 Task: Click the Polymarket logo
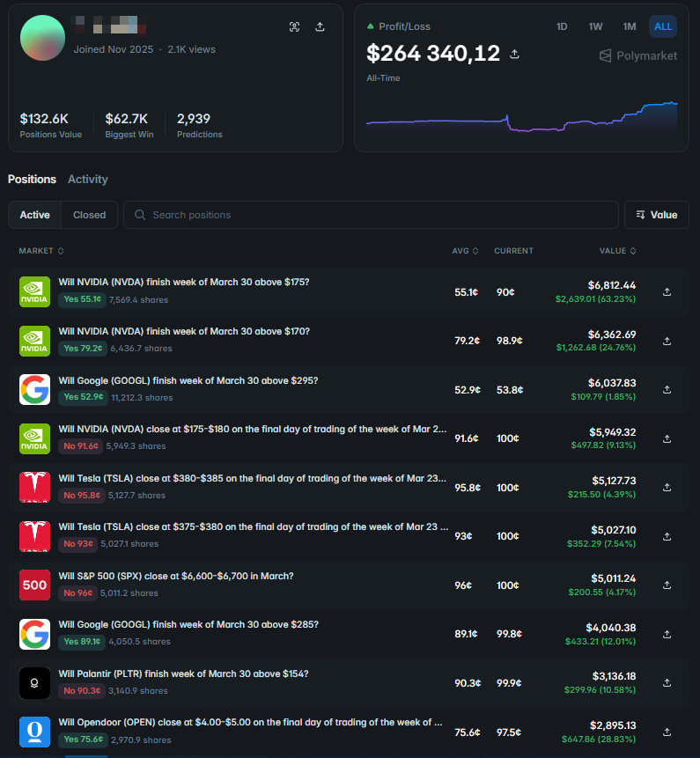[637, 55]
